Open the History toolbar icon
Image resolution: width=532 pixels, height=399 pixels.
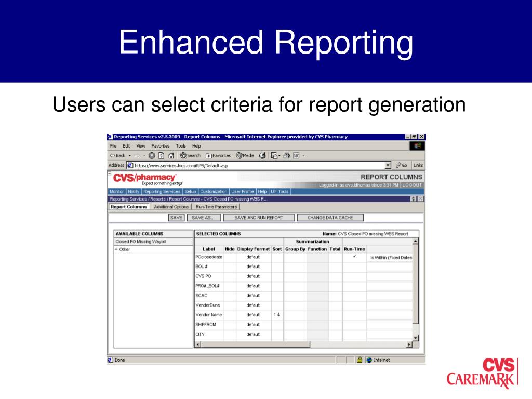tap(262, 156)
